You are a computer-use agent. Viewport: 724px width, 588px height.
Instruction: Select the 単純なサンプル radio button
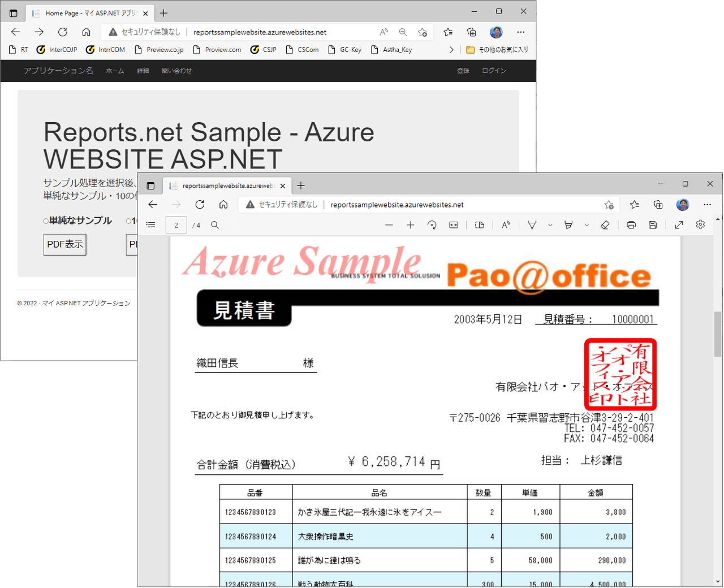pyautogui.click(x=46, y=221)
